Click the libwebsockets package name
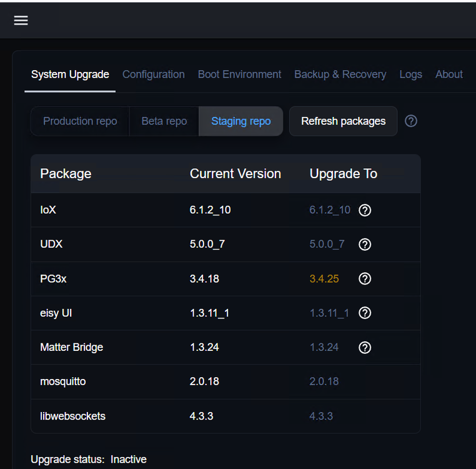 pyautogui.click(x=72, y=416)
